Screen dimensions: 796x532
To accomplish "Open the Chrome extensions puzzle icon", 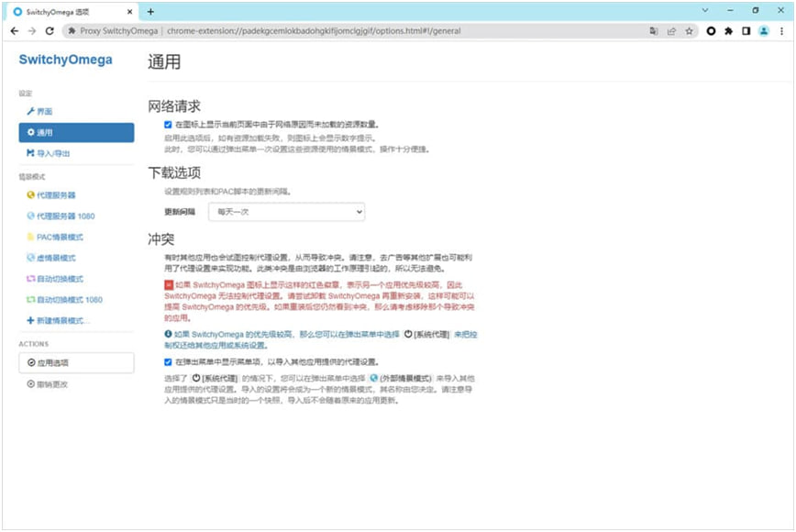I will (728, 30).
